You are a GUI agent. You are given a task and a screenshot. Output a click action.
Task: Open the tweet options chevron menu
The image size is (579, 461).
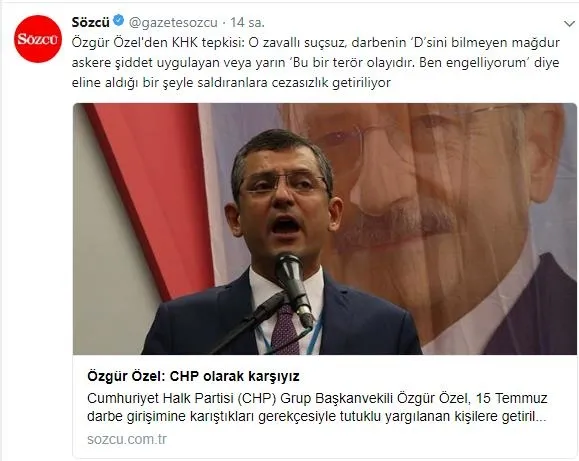point(570,24)
